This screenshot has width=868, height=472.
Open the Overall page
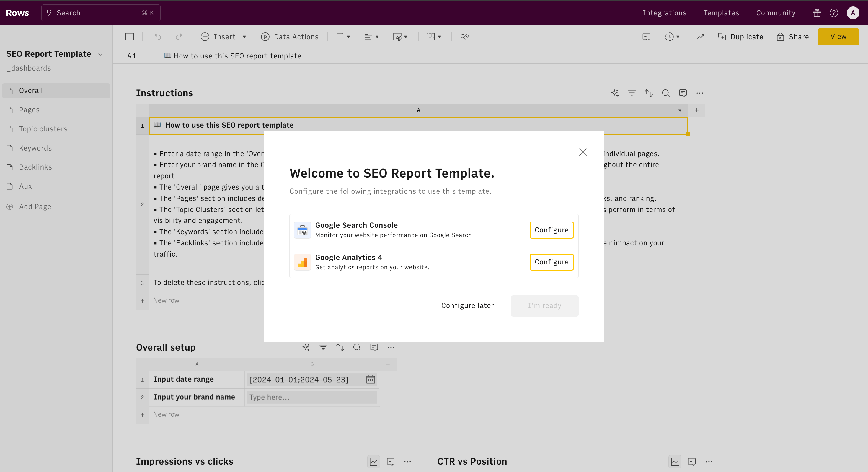click(56, 91)
